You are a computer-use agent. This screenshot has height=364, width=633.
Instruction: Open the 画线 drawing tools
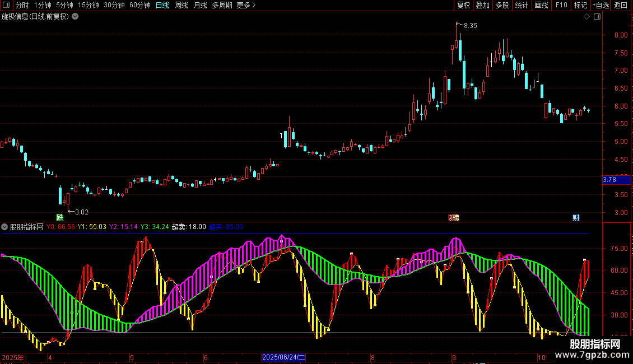(x=541, y=5)
